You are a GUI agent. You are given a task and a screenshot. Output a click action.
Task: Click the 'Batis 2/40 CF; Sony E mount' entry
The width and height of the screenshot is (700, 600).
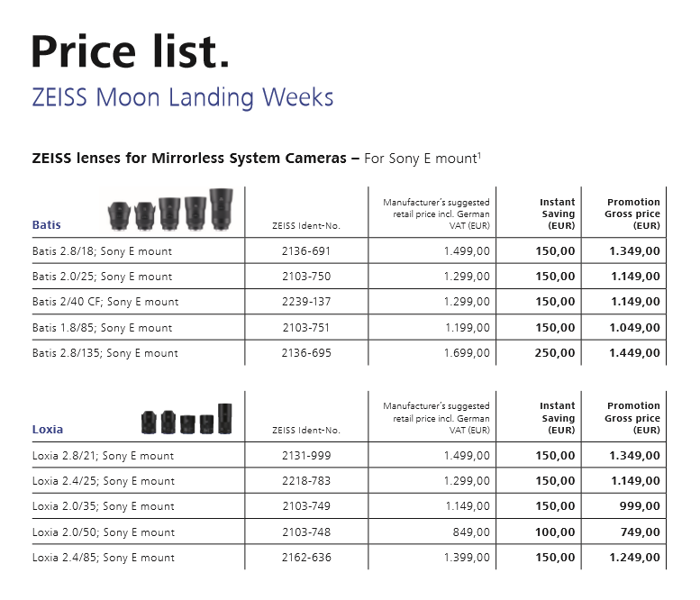[x=105, y=302]
